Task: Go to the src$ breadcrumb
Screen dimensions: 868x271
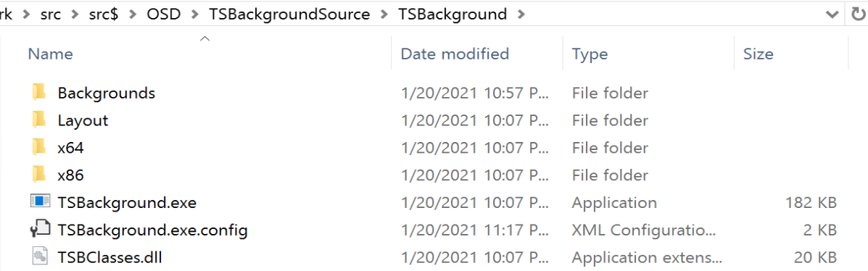Action: pyautogui.click(x=102, y=14)
